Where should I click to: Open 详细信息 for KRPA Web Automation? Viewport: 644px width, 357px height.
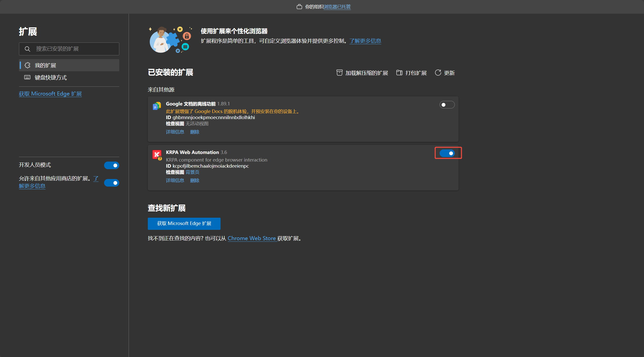click(x=175, y=181)
